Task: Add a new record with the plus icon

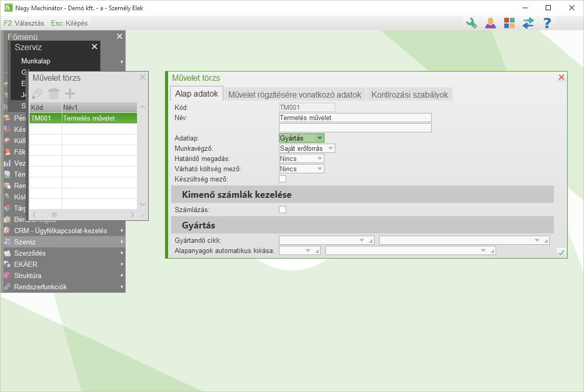Action: (70, 93)
